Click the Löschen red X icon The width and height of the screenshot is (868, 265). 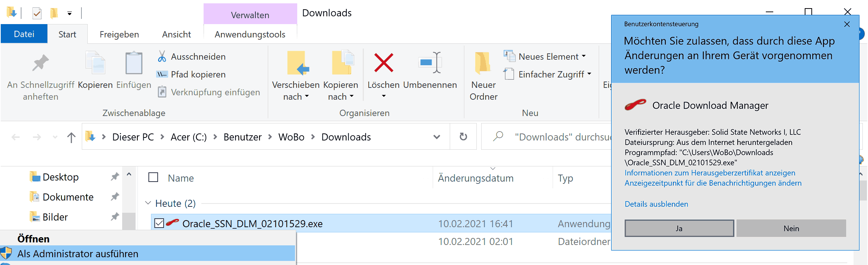pos(383,63)
